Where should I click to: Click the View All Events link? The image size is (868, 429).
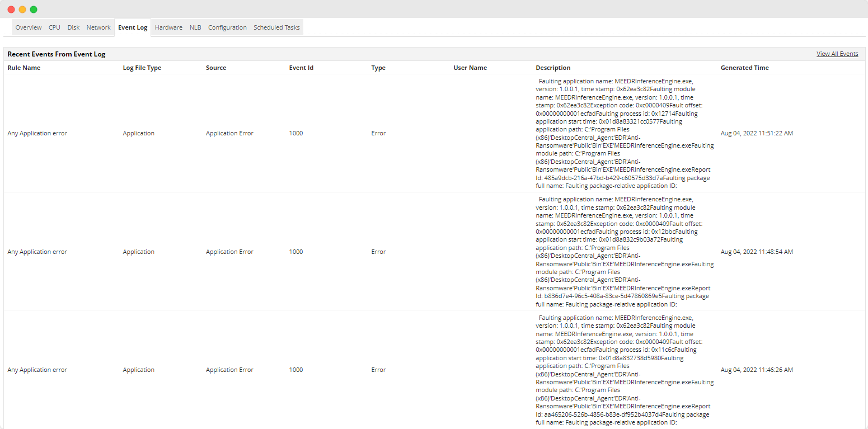837,53
